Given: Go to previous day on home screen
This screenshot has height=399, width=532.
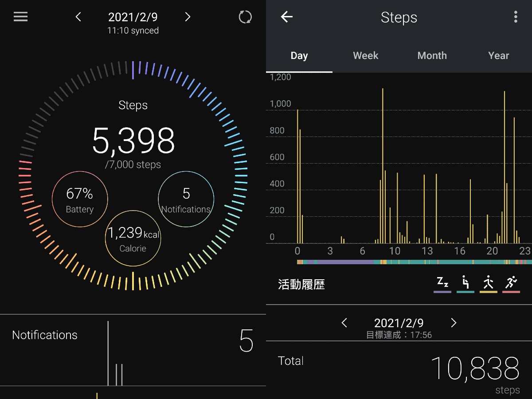Looking at the screenshot, I should click(78, 17).
